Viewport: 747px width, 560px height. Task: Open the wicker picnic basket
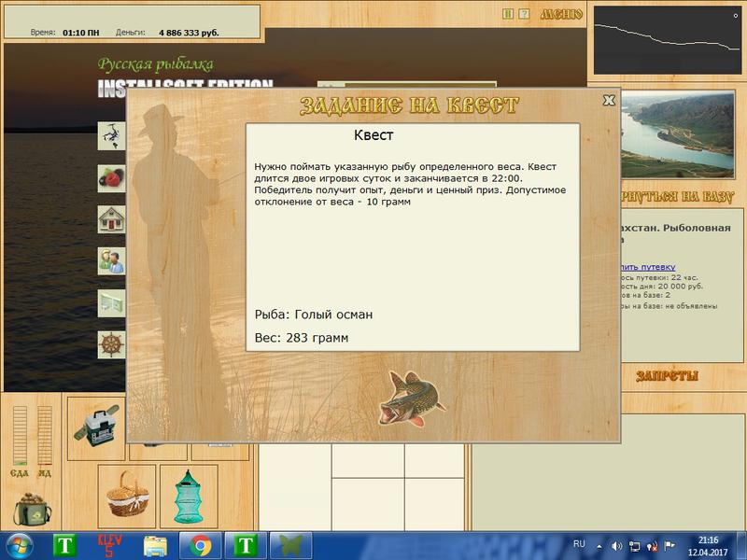click(x=127, y=496)
